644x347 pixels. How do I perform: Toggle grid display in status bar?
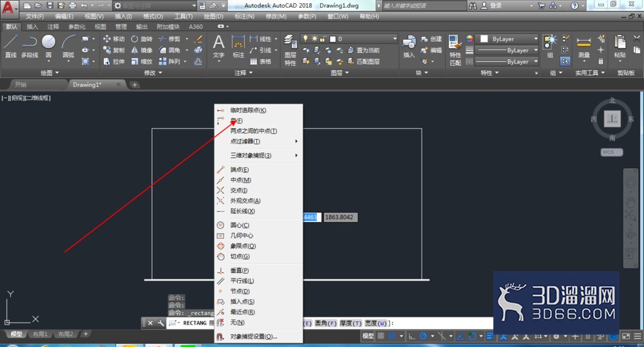[381, 336]
